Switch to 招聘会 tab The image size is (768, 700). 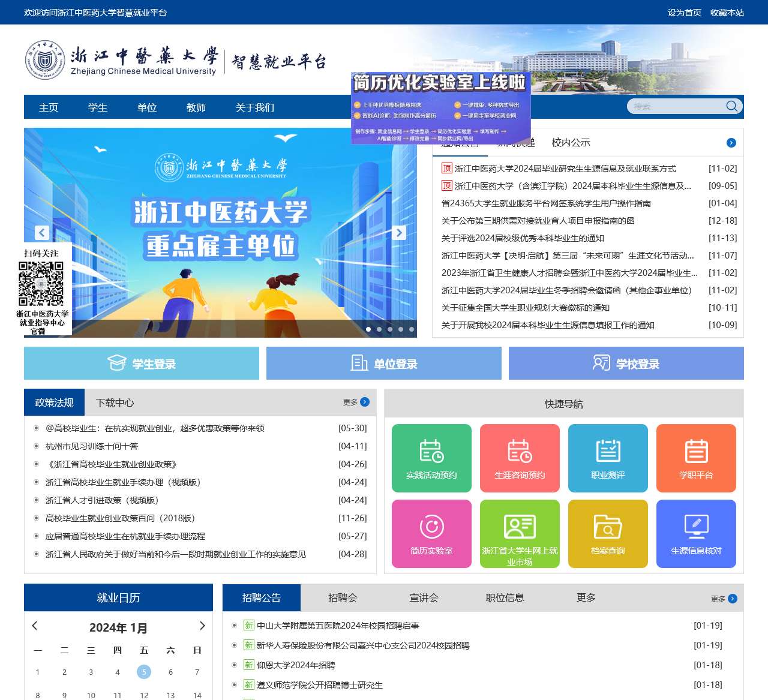343,597
